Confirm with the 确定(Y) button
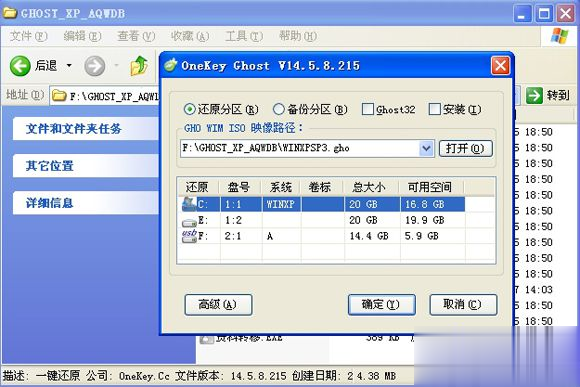This screenshot has height=387, width=580. point(381,304)
